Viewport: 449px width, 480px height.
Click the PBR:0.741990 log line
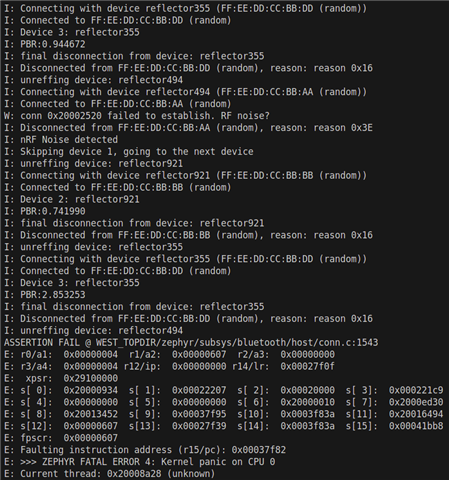tap(45, 211)
